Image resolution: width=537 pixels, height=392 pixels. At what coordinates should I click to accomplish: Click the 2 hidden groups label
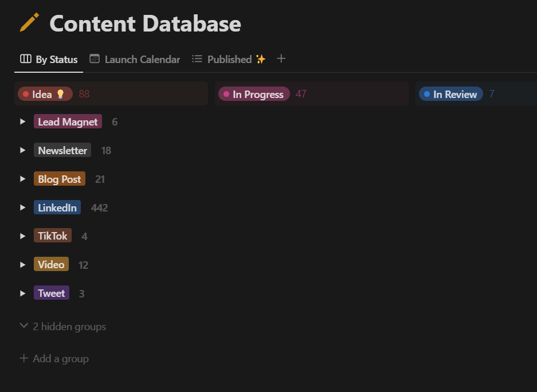pyautogui.click(x=69, y=327)
